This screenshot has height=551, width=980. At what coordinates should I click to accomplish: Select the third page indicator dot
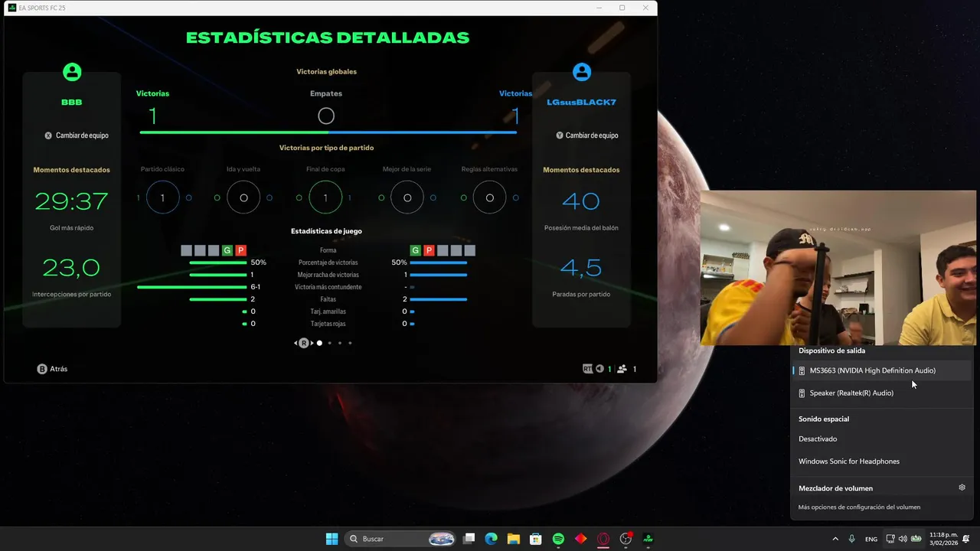pos(340,343)
